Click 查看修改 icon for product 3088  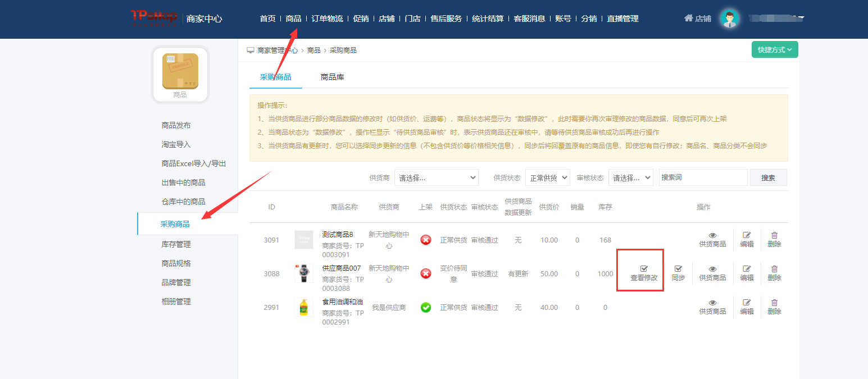click(644, 269)
